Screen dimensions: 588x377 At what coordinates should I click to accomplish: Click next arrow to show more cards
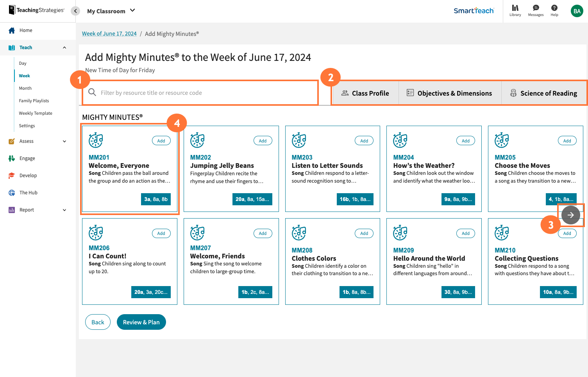point(570,215)
